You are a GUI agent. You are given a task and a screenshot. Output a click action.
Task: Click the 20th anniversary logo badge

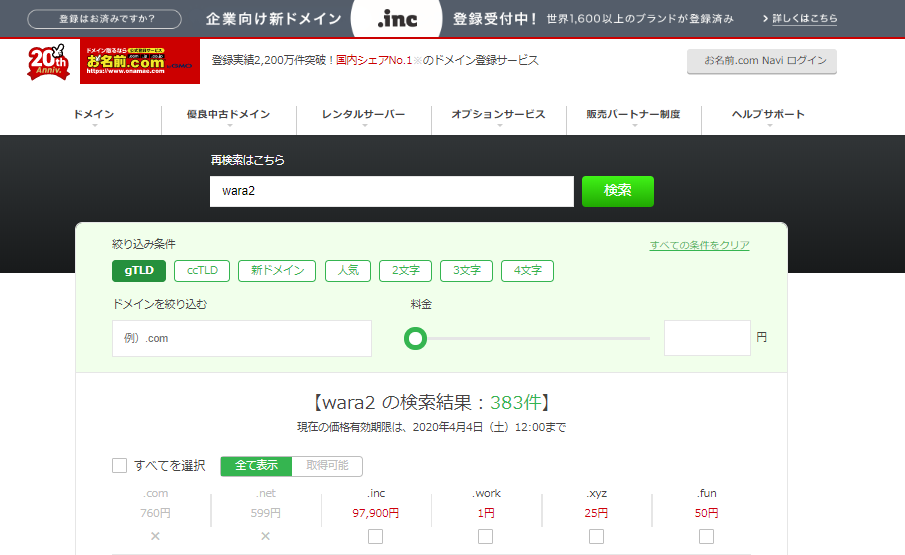click(48, 62)
